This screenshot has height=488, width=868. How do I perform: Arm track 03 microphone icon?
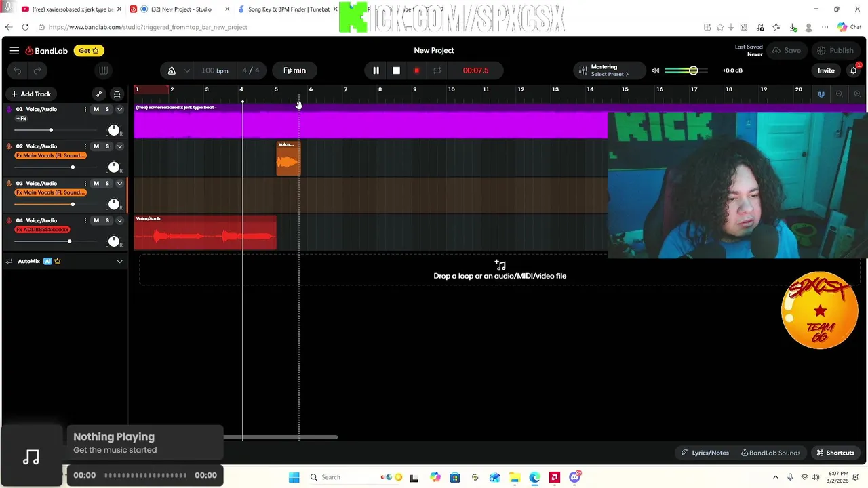9,184
